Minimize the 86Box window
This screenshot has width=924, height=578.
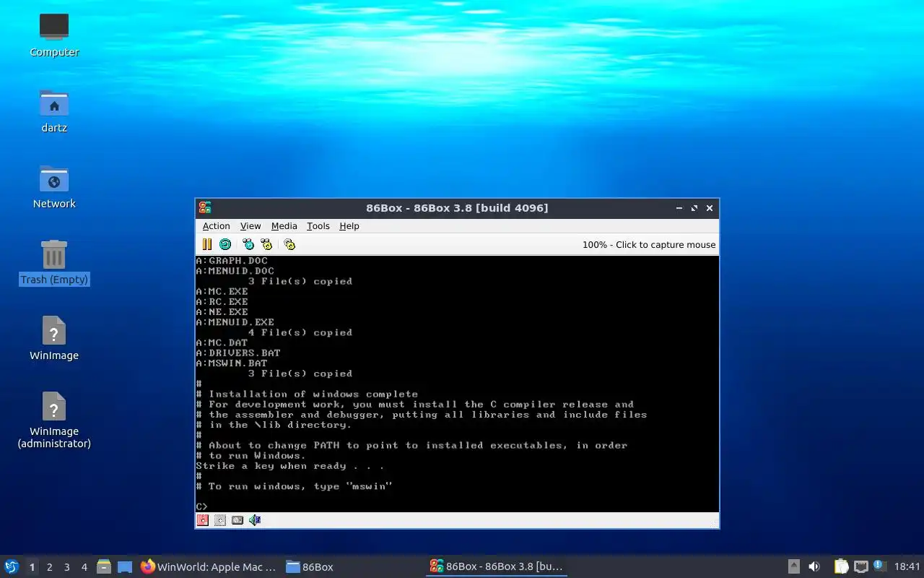click(679, 208)
